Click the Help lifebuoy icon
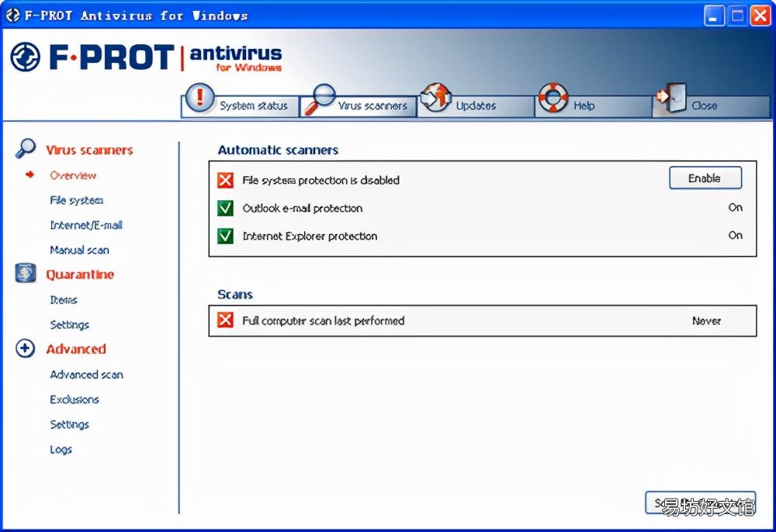The height and width of the screenshot is (532, 776). tap(553, 97)
